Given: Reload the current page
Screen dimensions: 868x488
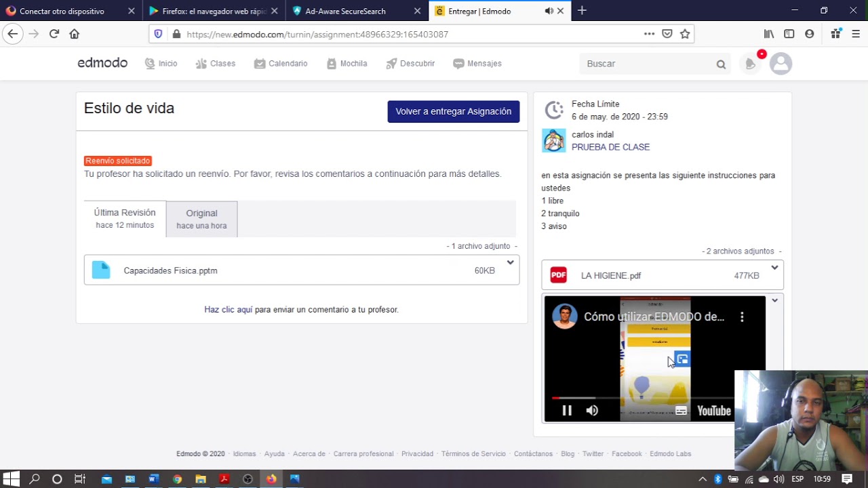Looking at the screenshot, I should point(54,34).
